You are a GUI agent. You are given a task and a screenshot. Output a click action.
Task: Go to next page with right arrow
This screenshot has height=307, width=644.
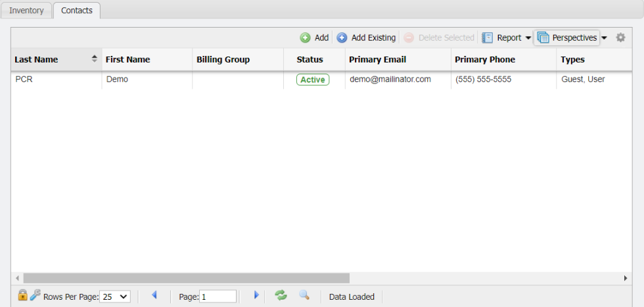[256, 296]
